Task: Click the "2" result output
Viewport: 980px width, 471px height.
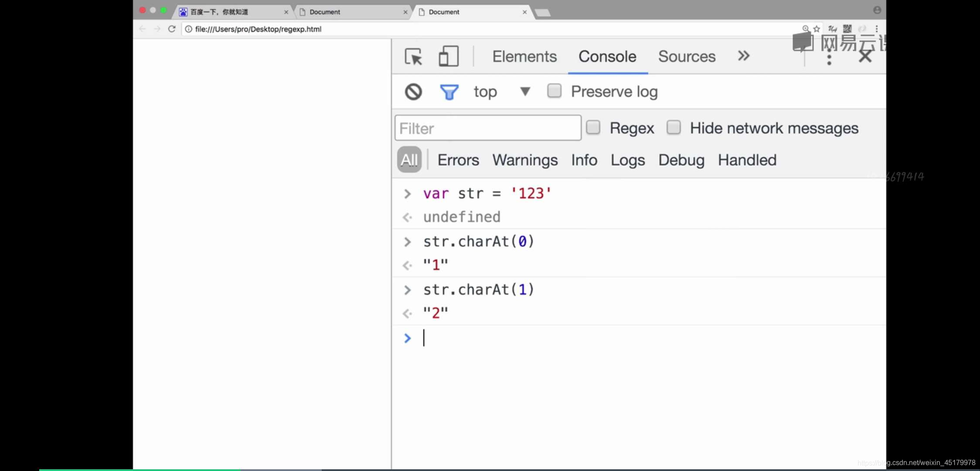Action: pyautogui.click(x=436, y=313)
